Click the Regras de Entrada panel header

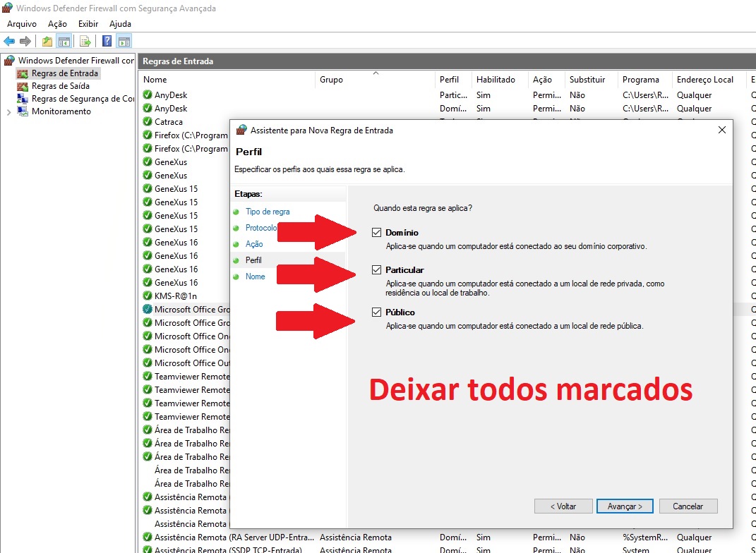click(446, 61)
